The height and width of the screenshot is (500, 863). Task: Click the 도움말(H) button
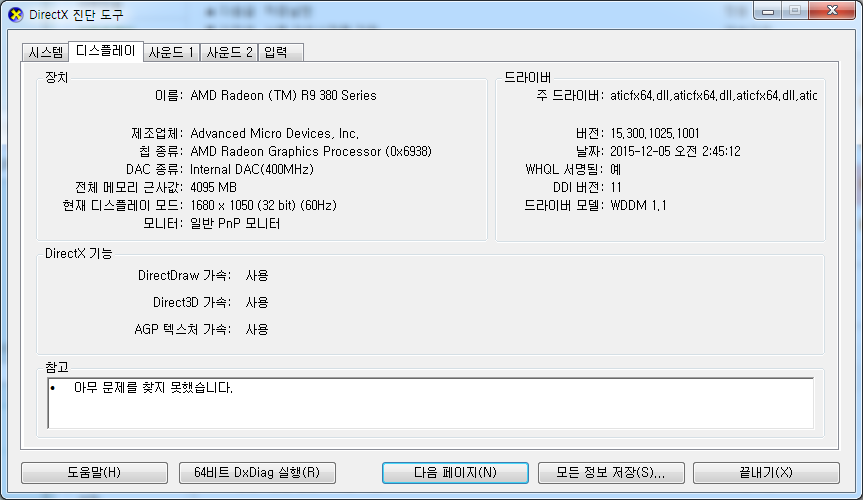tap(94, 472)
